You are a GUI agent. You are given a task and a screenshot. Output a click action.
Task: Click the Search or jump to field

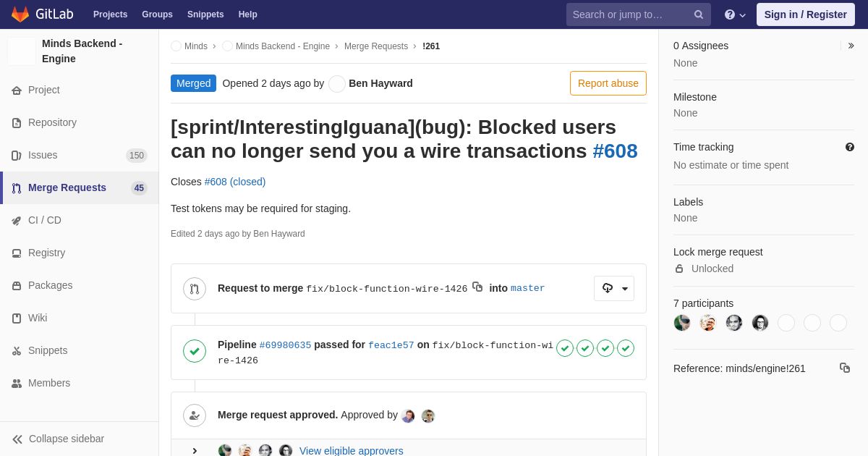tap(629, 14)
